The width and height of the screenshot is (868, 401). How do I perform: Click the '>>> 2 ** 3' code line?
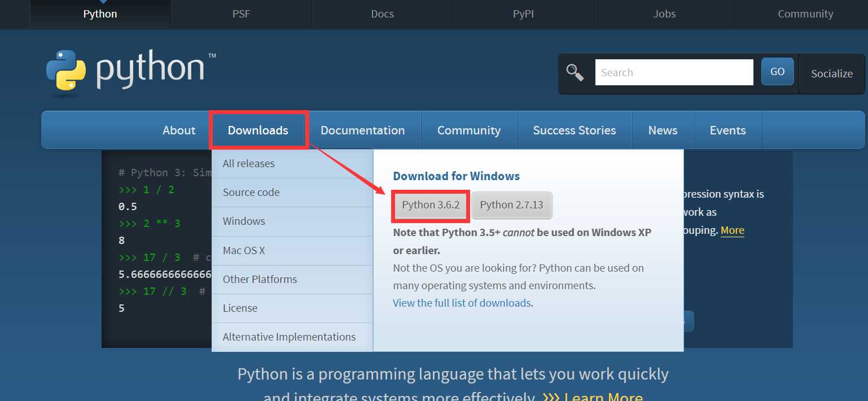click(149, 224)
